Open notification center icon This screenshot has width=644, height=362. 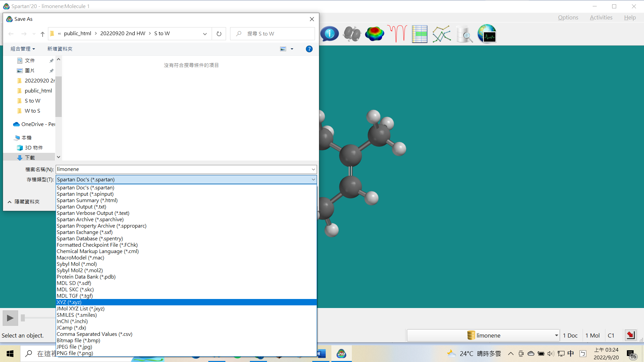click(x=631, y=354)
